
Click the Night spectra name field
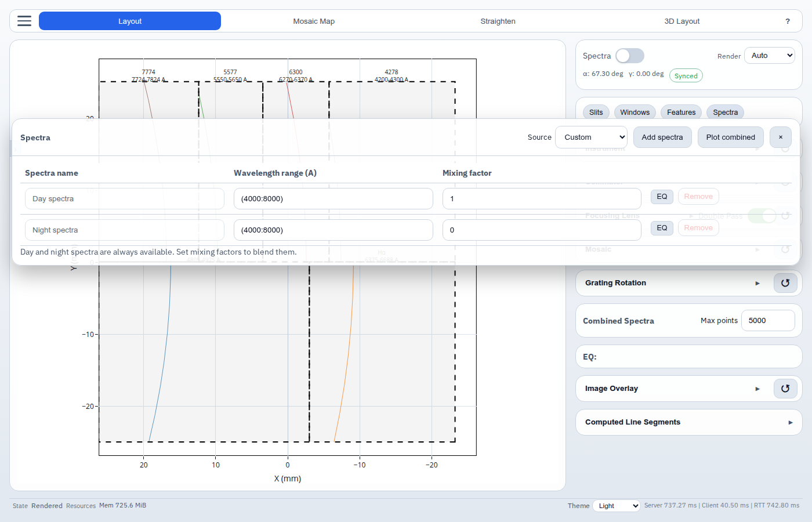[x=125, y=230]
